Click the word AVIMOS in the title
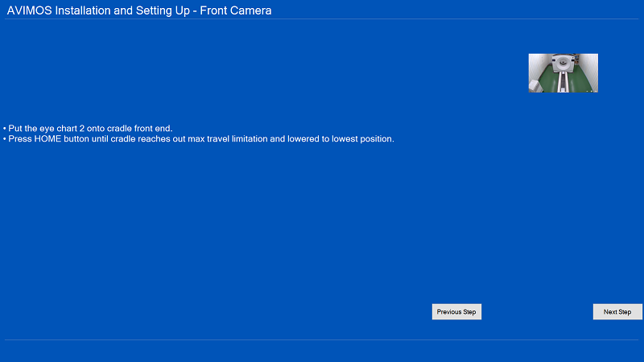The width and height of the screenshot is (644, 362). [30, 10]
